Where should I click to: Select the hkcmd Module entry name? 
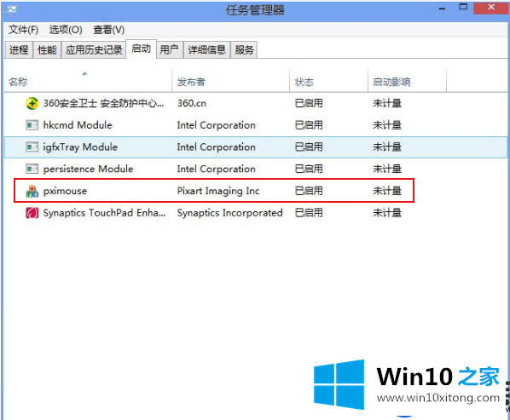tap(78, 125)
